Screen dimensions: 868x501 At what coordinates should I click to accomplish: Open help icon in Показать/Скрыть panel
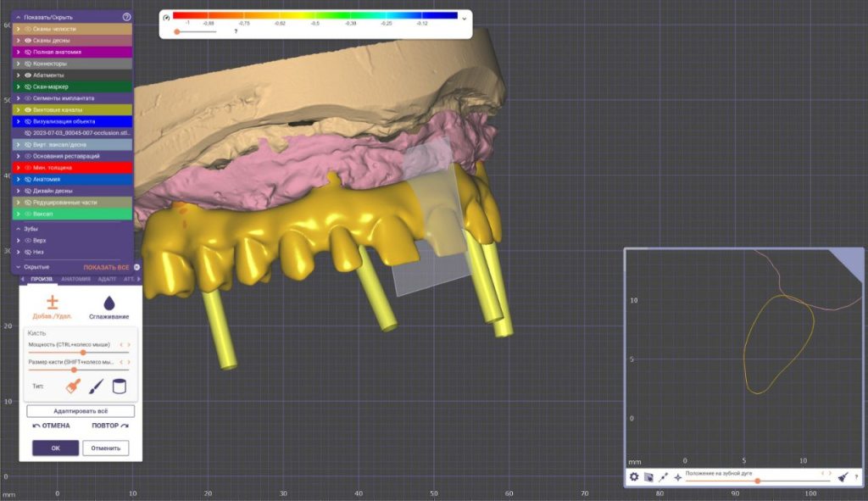click(x=126, y=17)
